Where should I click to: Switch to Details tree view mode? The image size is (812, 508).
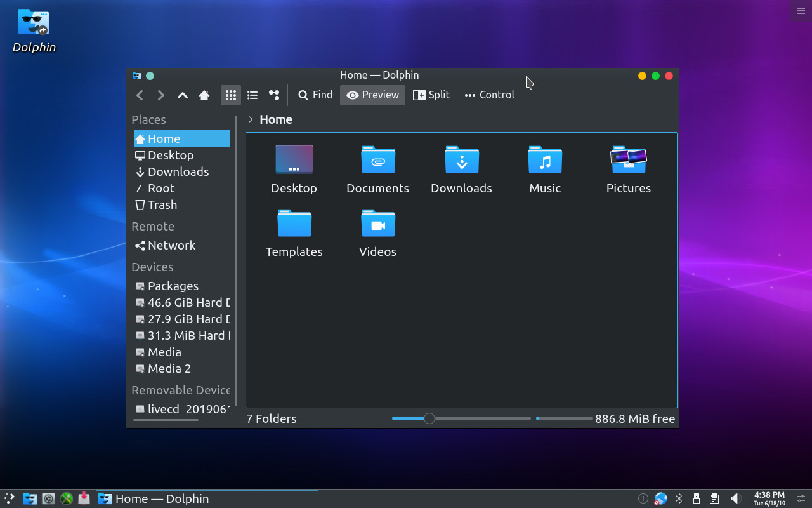coord(274,95)
